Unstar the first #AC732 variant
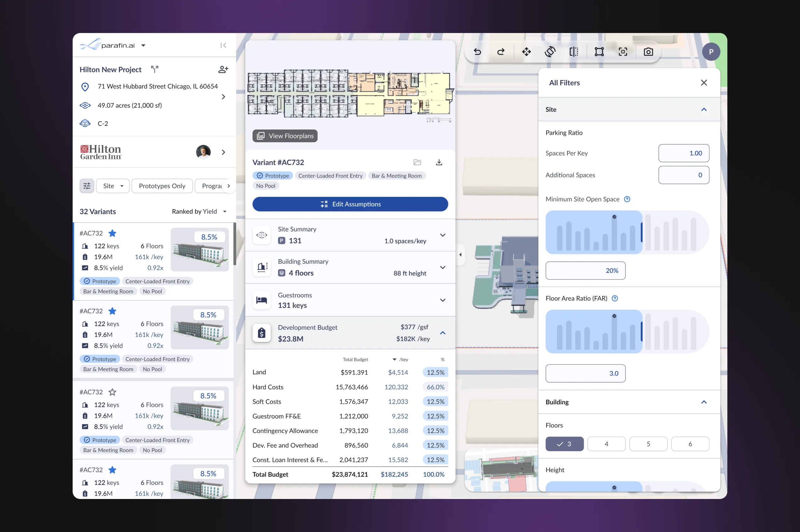The height and width of the screenshot is (532, 800). (112, 233)
